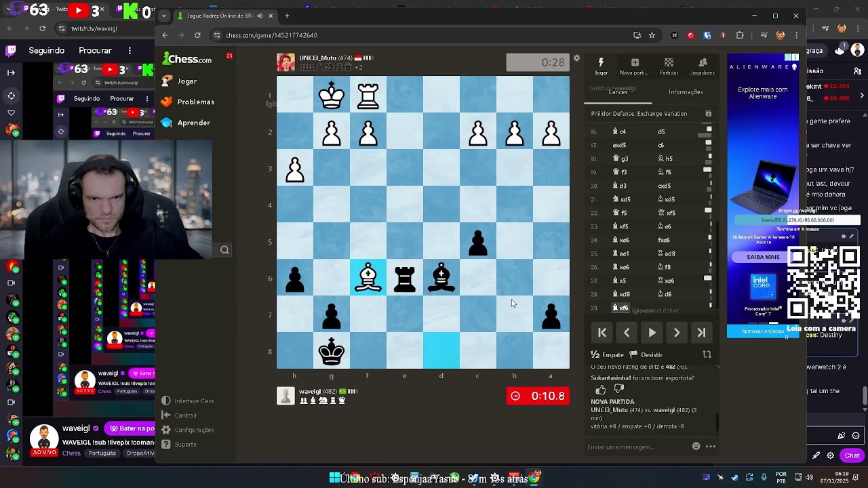The width and height of the screenshot is (868, 488).
Task: Flip the board with arrows icon
Action: 707,354
